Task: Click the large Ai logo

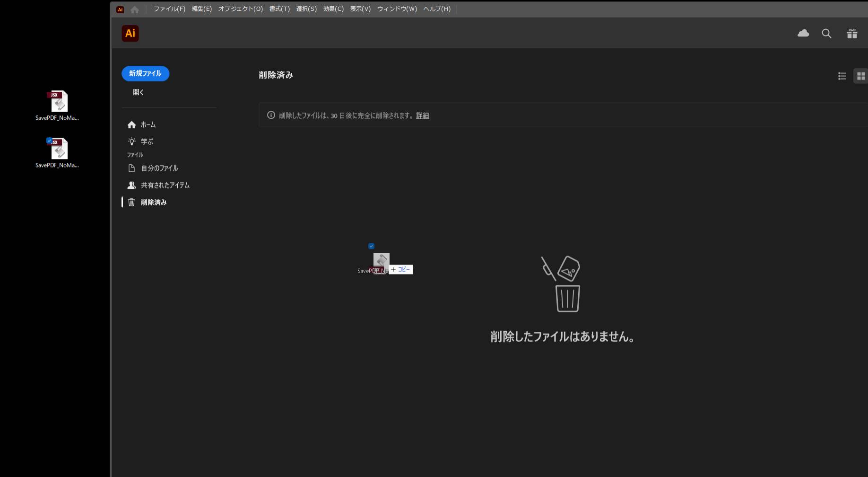Action: pos(130,33)
